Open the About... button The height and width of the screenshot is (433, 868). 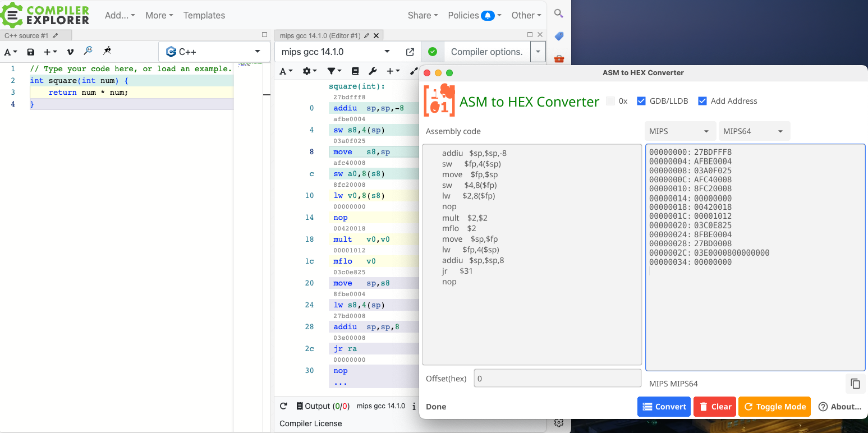(x=840, y=407)
